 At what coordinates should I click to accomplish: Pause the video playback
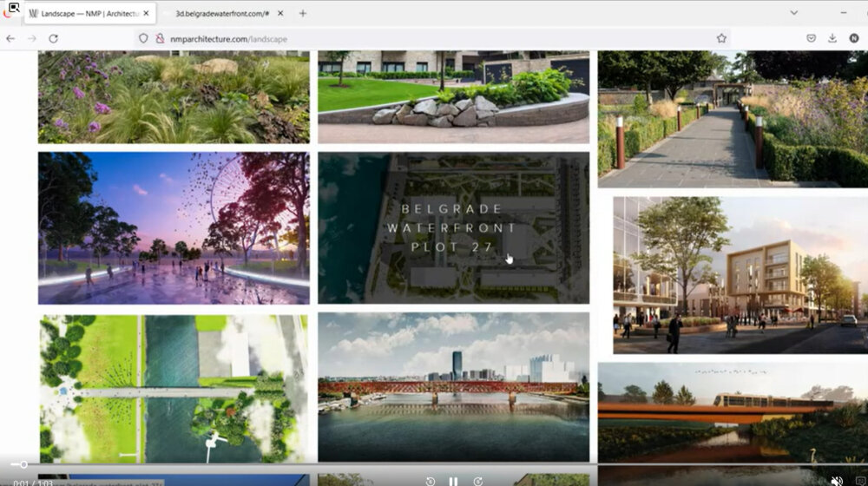453,481
